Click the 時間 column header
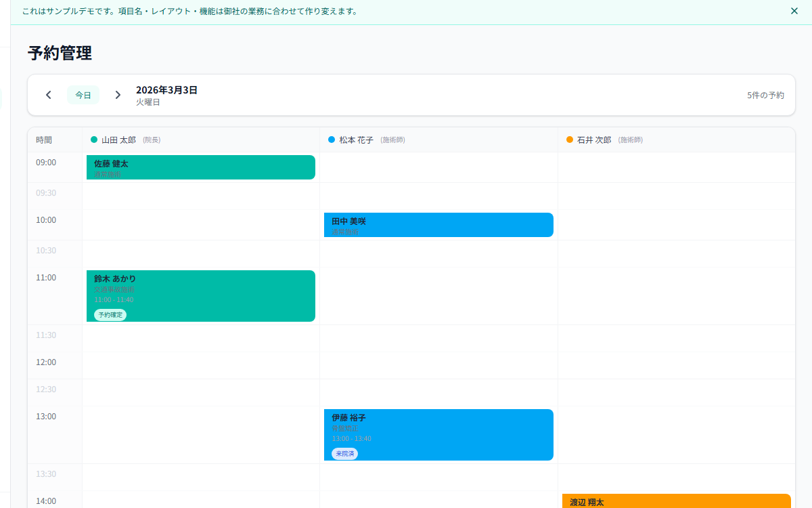 coord(44,140)
